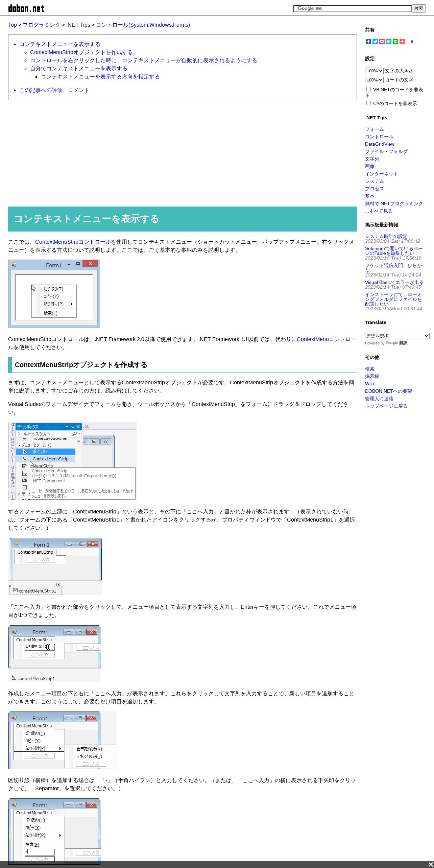Open 管理人に連絡 link
434x868 pixels.
coord(379,399)
